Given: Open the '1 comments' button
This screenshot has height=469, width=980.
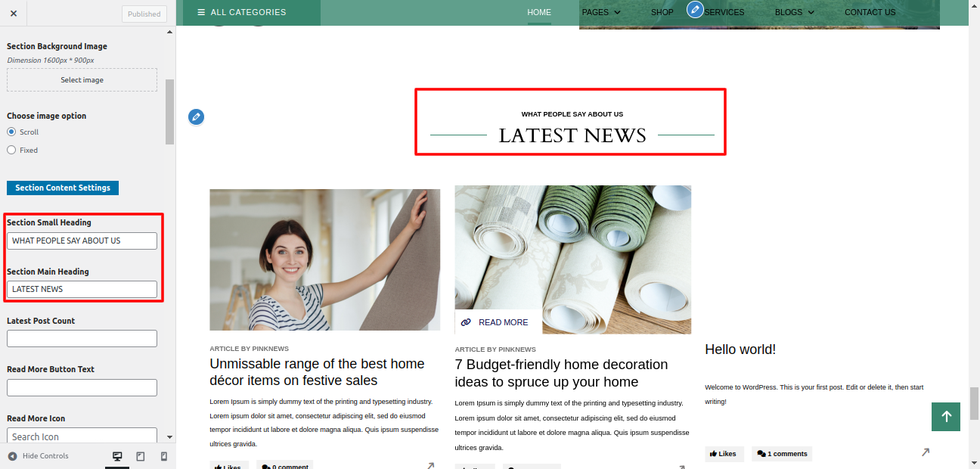Looking at the screenshot, I should click(782, 454).
